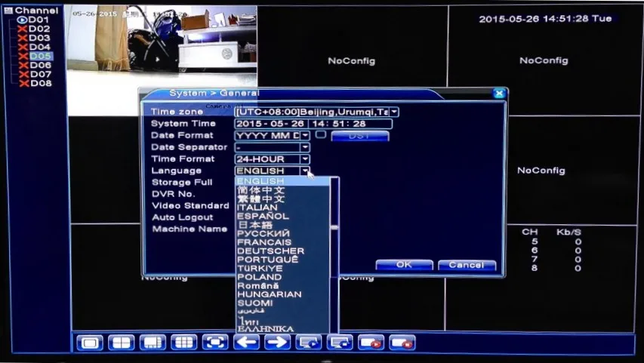Pick DEUTSCHER from the language list
This screenshot has height=363, width=644.
(x=282, y=251)
